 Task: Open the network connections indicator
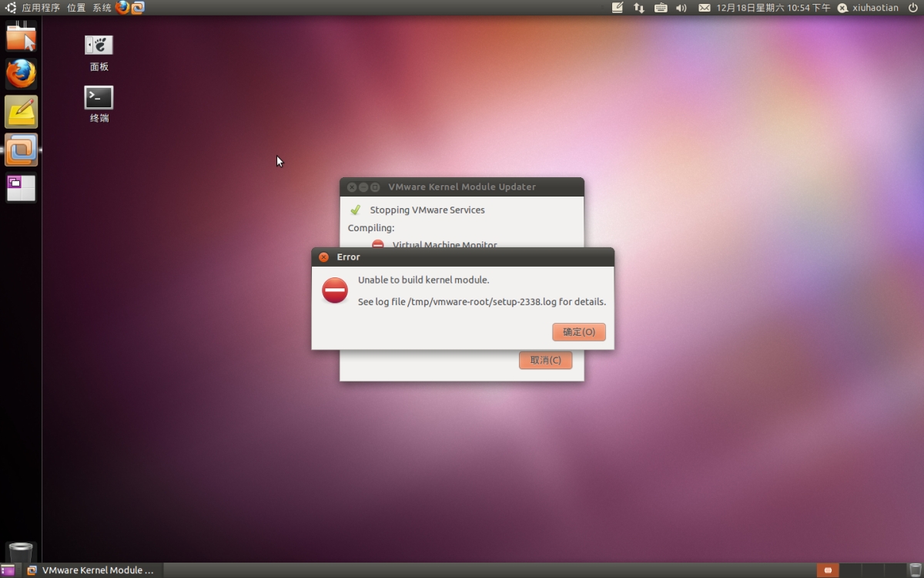click(639, 8)
